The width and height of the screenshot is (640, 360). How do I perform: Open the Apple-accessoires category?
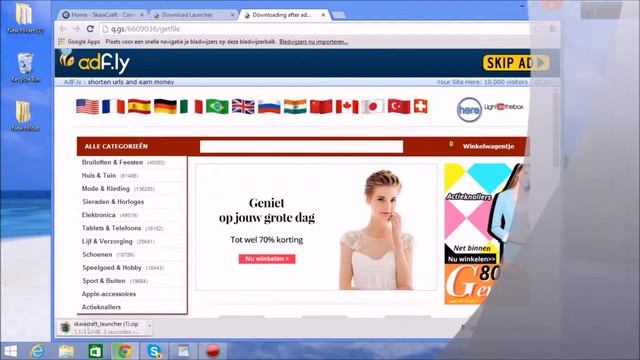point(109,294)
